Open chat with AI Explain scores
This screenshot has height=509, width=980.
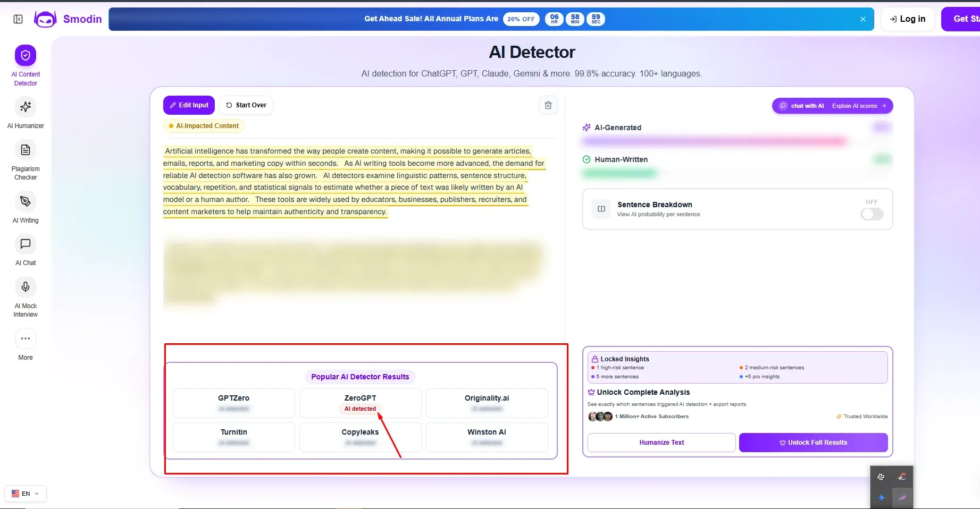click(x=833, y=106)
